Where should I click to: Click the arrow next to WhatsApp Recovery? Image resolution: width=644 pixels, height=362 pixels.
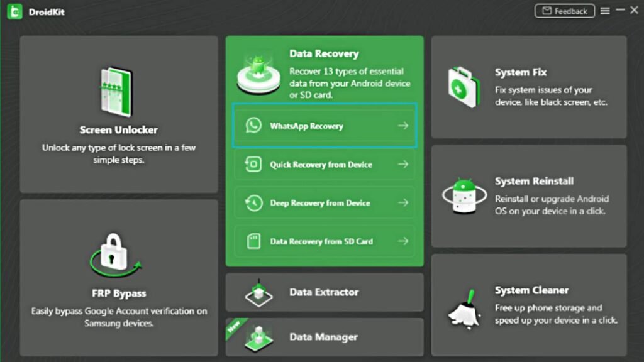tap(403, 126)
